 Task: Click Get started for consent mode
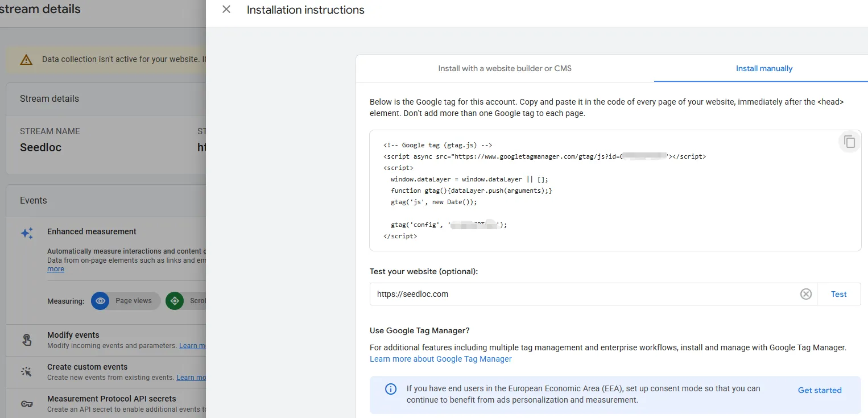click(819, 390)
